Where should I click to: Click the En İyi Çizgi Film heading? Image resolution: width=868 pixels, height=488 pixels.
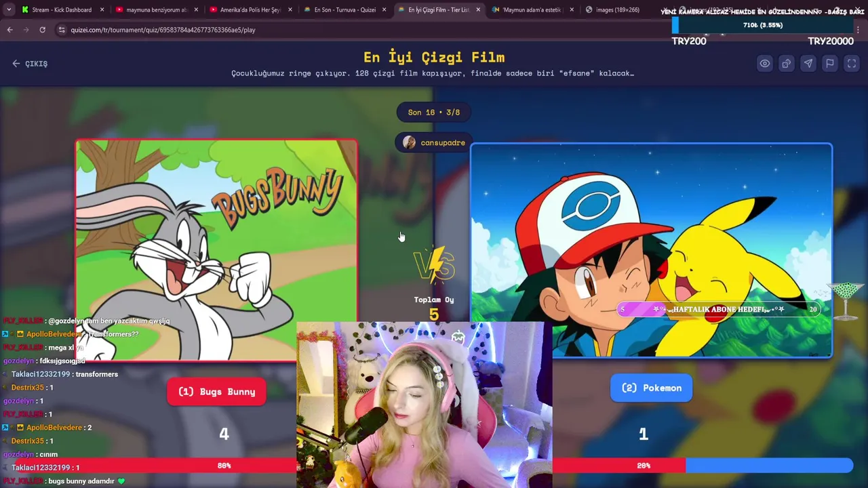(x=434, y=57)
